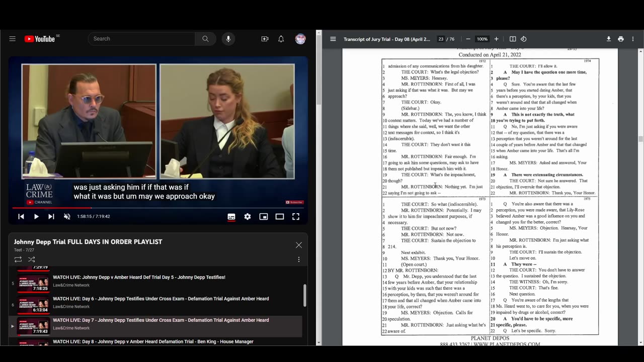The height and width of the screenshot is (362, 644).
Task: Skip to the next video
Action: [51, 216]
